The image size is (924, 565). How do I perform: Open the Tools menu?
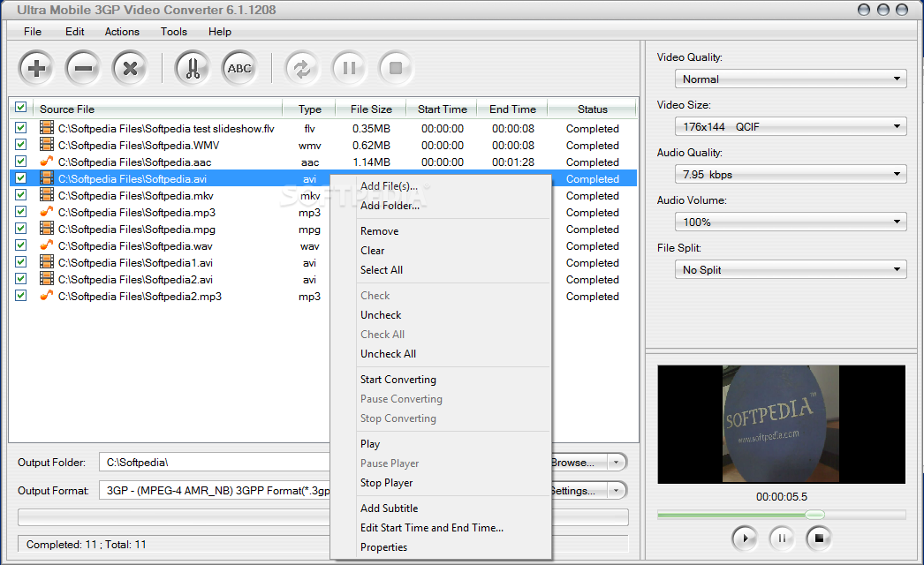[174, 32]
